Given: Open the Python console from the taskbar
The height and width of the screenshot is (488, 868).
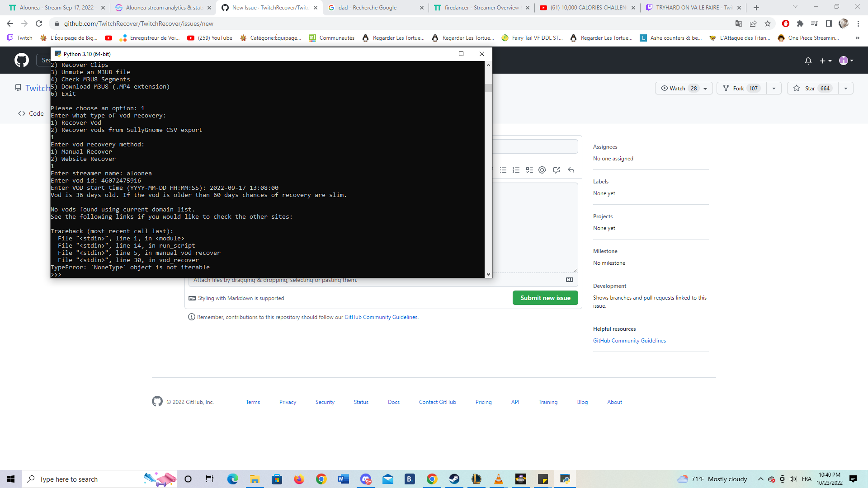Looking at the screenshot, I should [x=565, y=479].
